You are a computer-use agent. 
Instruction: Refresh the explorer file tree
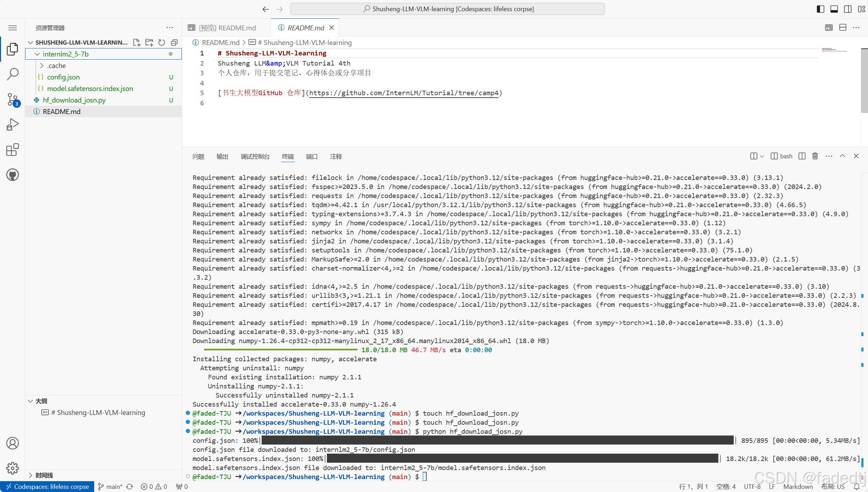(x=162, y=43)
